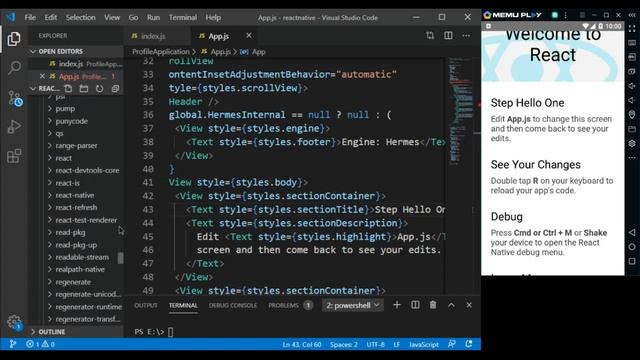Open the File menu
The width and height of the screenshot is (640, 360).
coord(30,17)
